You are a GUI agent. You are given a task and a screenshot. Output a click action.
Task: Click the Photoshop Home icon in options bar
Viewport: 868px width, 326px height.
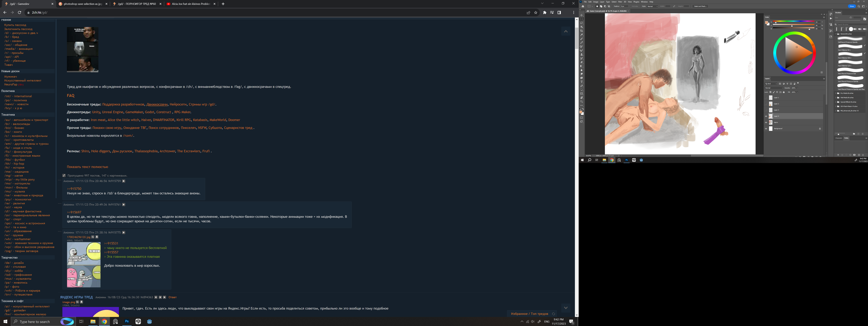[583, 6]
